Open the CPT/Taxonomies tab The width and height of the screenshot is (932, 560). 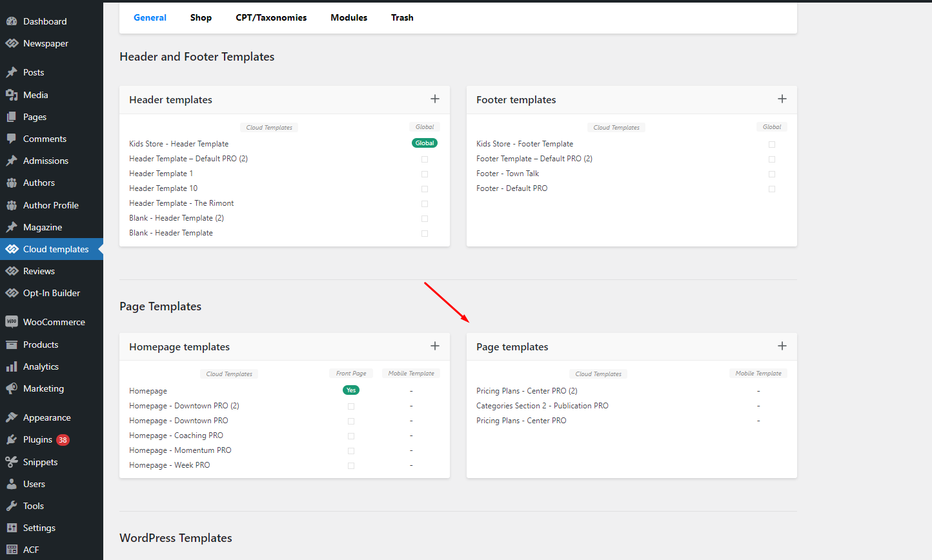point(271,17)
